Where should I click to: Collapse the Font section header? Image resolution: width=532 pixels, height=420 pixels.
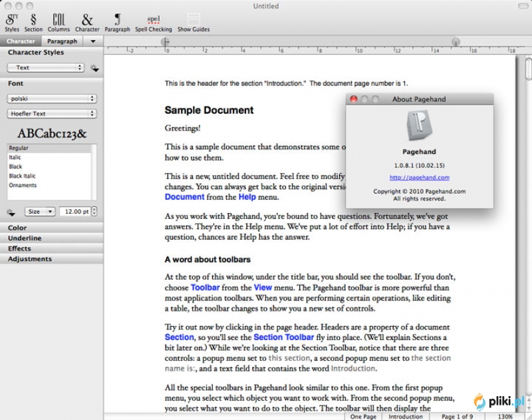[x=52, y=83]
